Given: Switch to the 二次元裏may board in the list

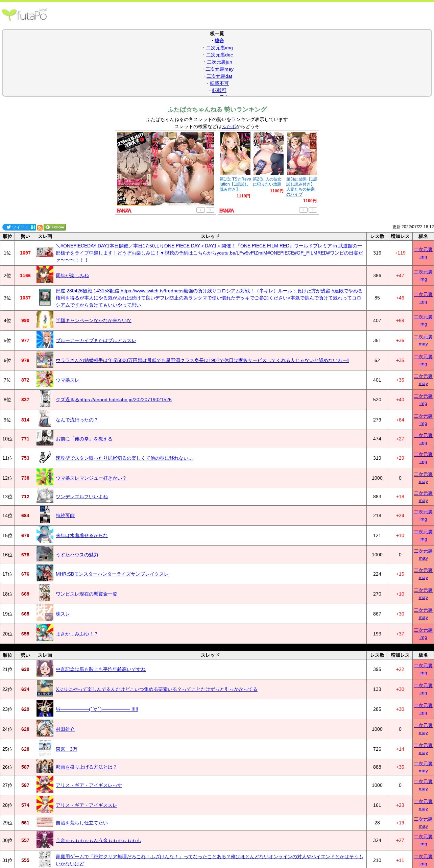Looking at the screenshot, I should 219,69.
